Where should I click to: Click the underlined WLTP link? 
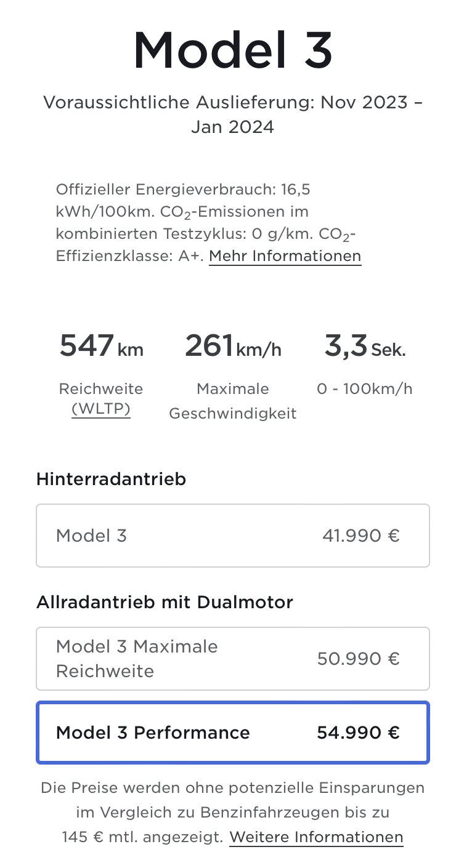[101, 409]
